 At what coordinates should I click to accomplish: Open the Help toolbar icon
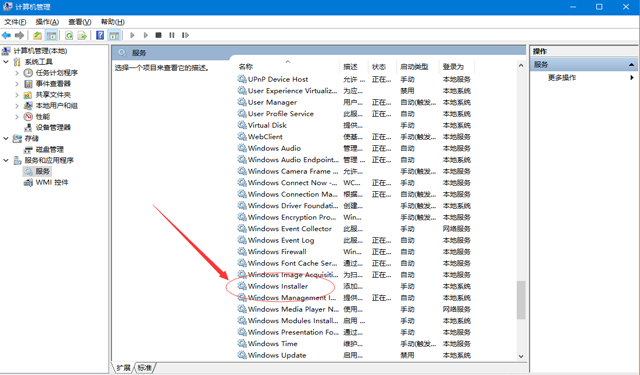tap(100, 36)
